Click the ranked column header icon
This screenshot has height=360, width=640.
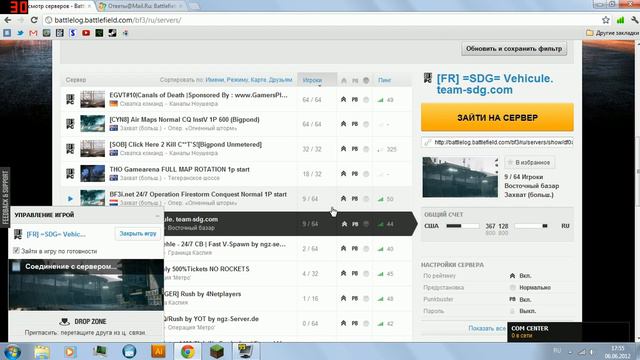pos(344,80)
